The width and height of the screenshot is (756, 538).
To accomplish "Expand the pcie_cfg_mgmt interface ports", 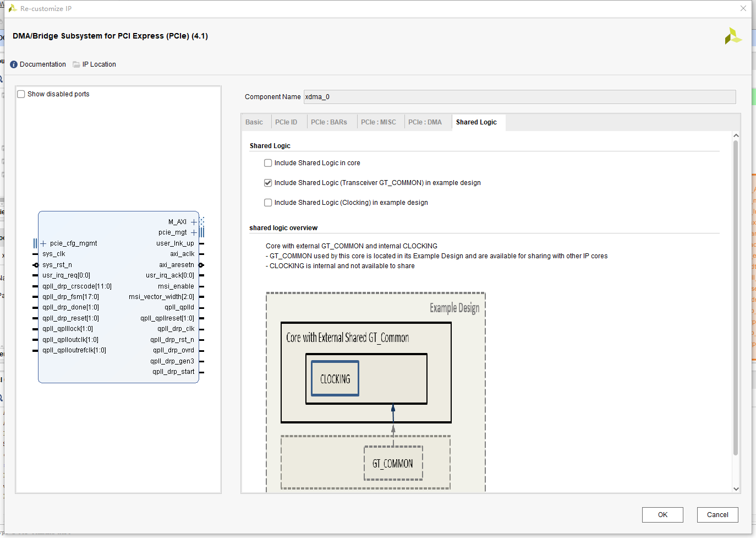I will tap(43, 243).
